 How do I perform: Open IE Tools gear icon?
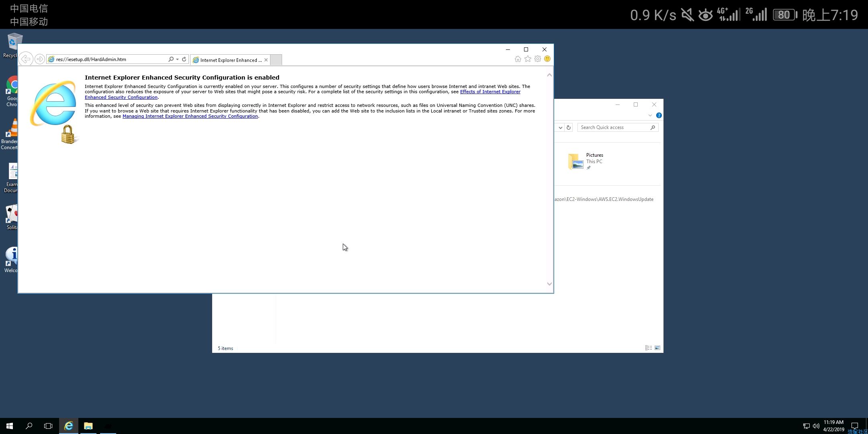coord(538,59)
